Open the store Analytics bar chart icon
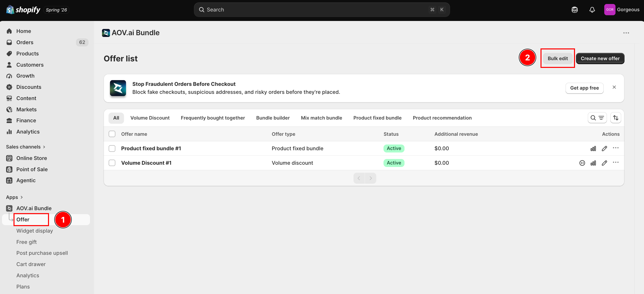The height and width of the screenshot is (294, 644). 9,132
